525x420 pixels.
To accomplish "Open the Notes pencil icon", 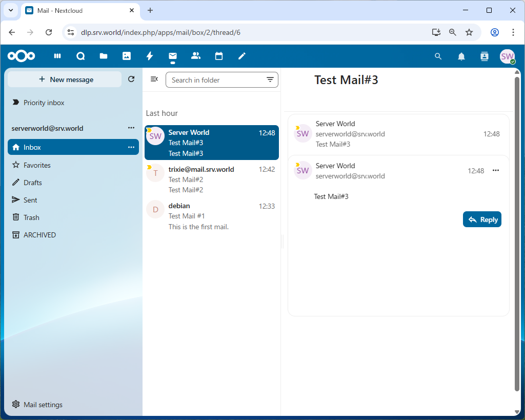I will [x=242, y=56].
